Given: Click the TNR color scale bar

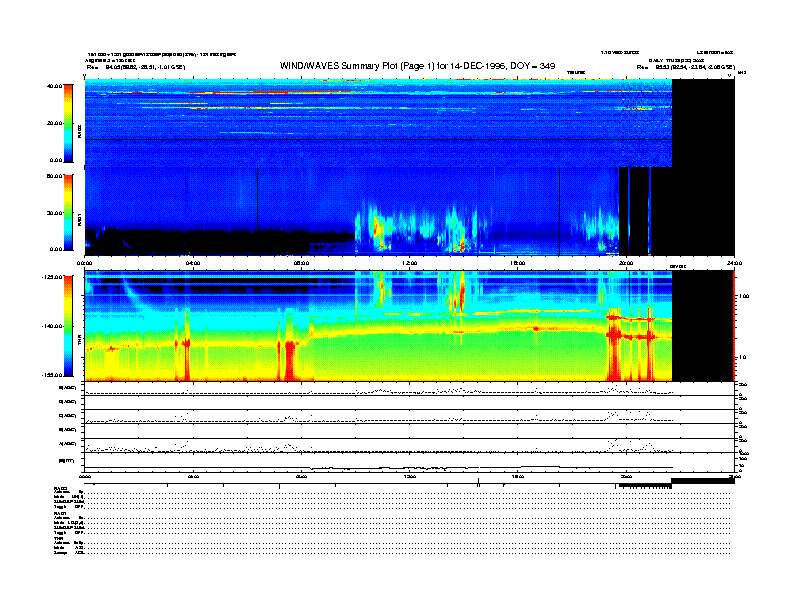Looking at the screenshot, I should click(68, 326).
